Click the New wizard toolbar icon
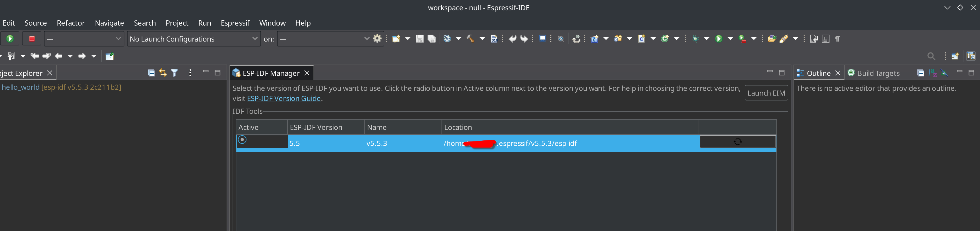980x231 pixels. [396, 39]
